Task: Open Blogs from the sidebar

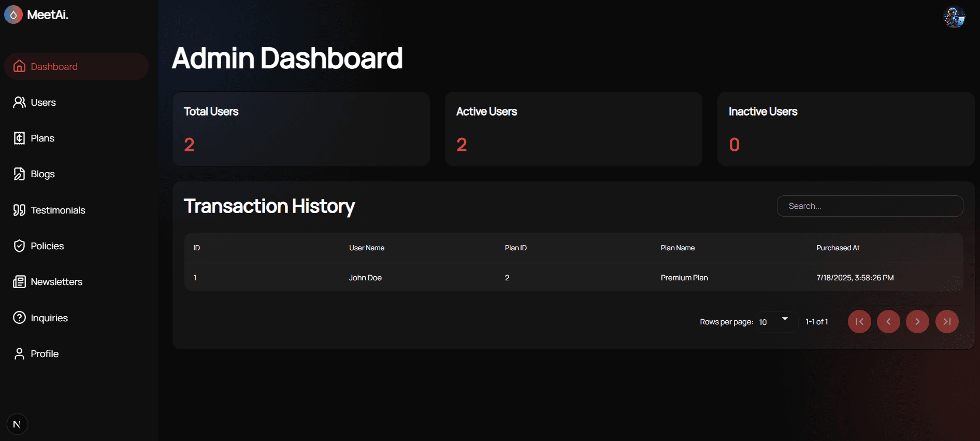Action: tap(42, 174)
